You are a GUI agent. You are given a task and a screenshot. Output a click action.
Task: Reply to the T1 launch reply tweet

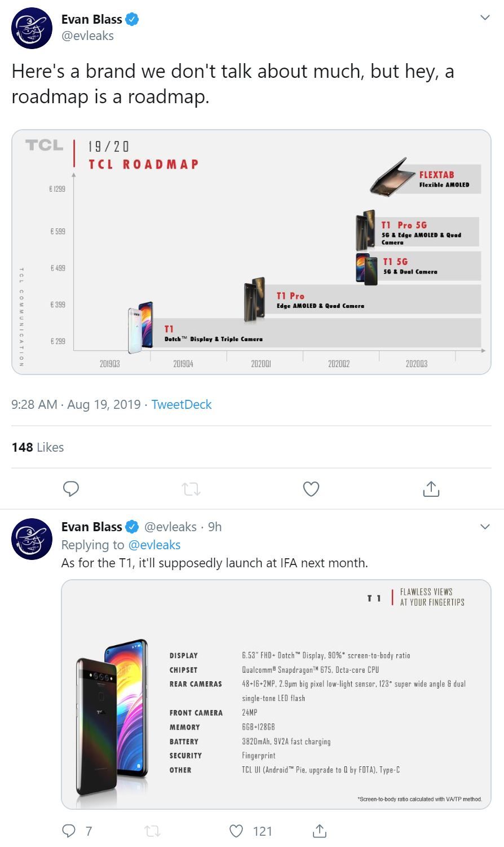[x=69, y=831]
